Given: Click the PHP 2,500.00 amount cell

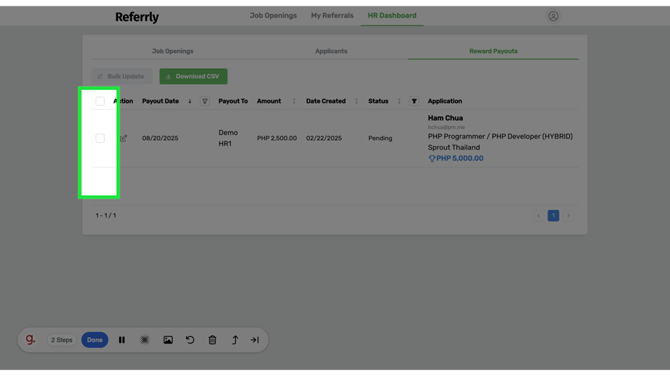Looking at the screenshot, I should pyautogui.click(x=276, y=138).
